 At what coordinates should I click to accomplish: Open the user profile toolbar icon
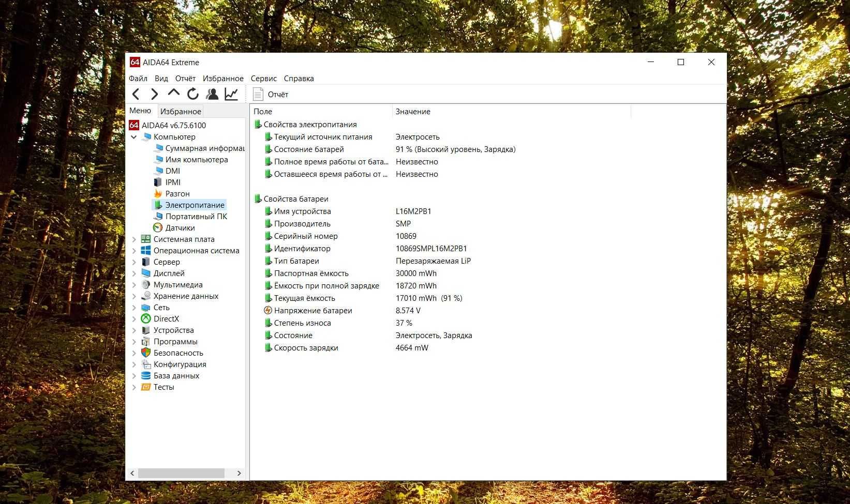click(212, 94)
